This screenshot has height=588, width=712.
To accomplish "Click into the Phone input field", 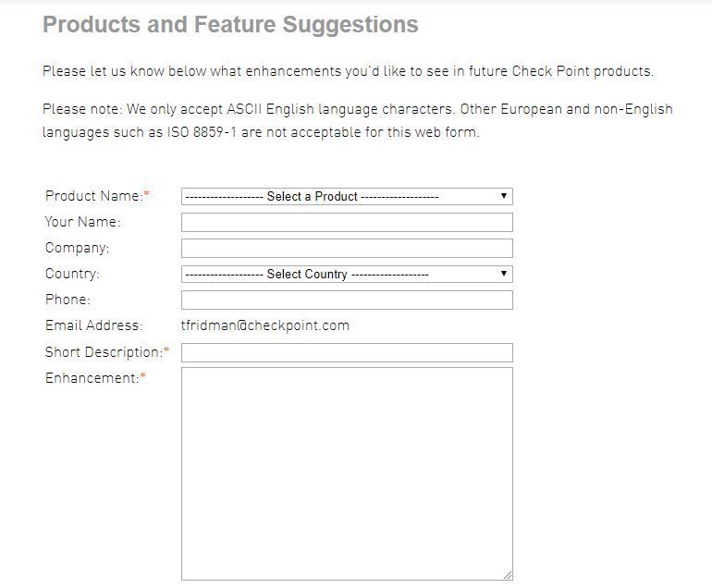I will pos(347,300).
